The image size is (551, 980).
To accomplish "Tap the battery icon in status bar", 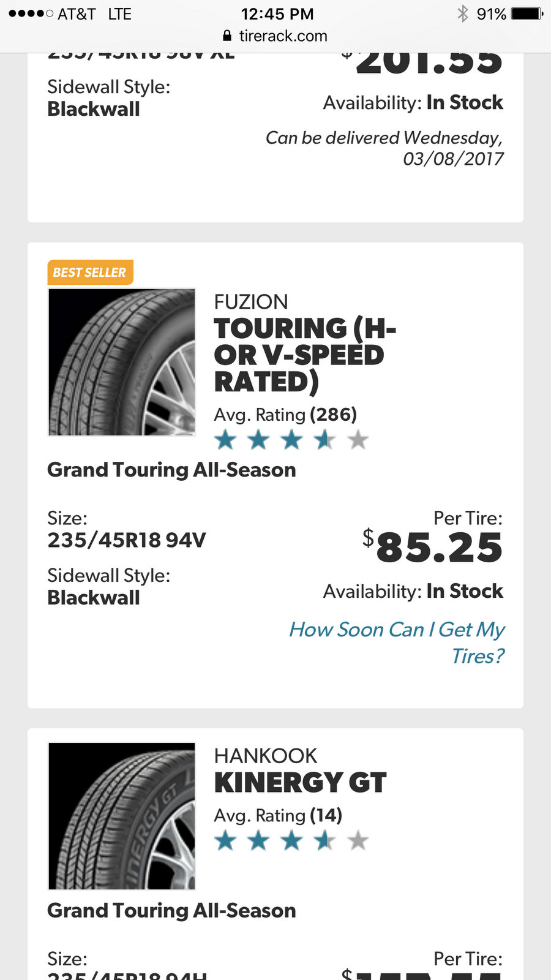I will coord(527,13).
